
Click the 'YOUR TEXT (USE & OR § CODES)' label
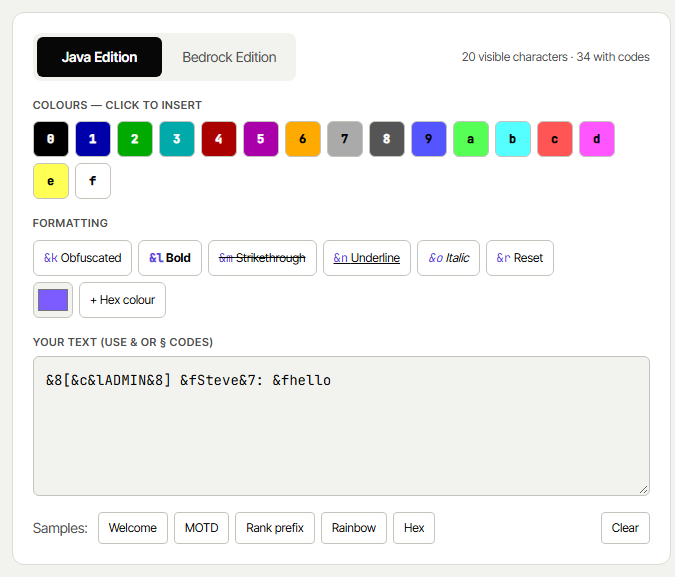point(123,342)
